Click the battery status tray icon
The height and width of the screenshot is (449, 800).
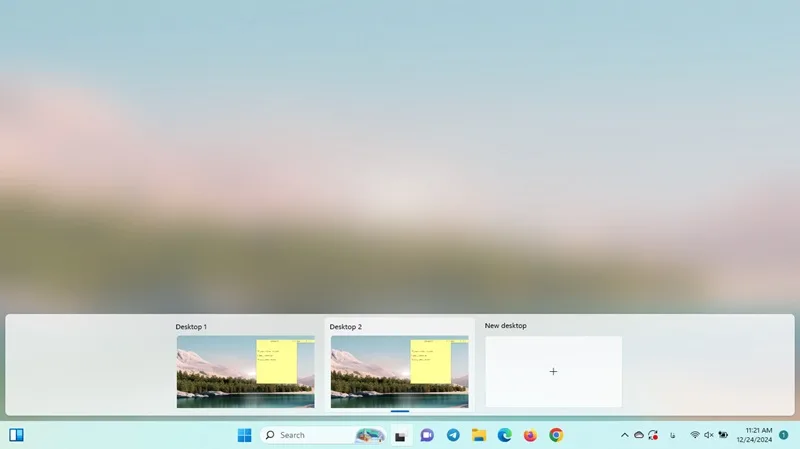click(723, 435)
